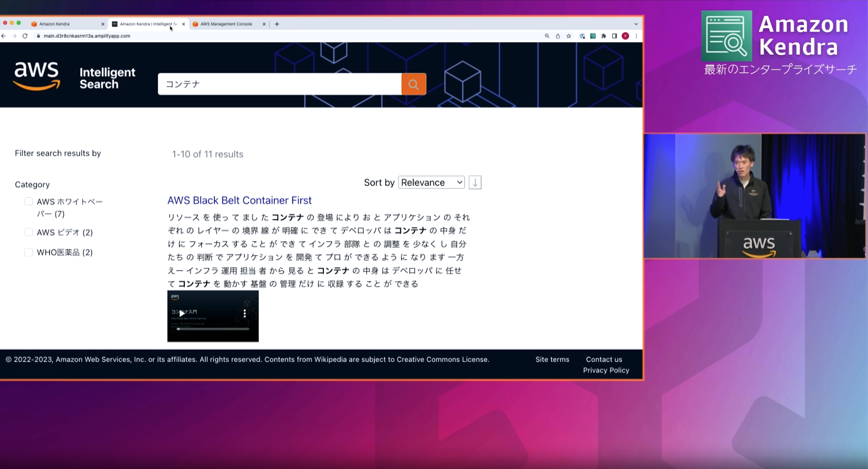
Task: Click the speaker camera video inset
Action: pos(754,196)
